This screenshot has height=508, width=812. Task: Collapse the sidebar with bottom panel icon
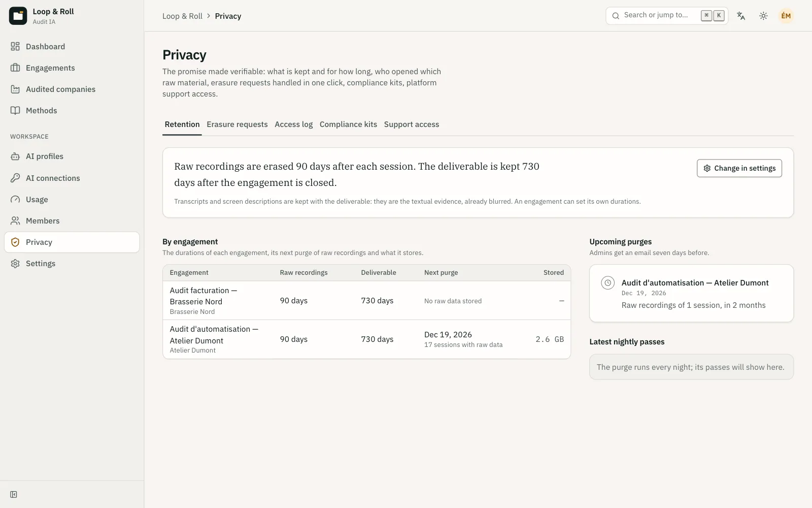[x=14, y=494]
